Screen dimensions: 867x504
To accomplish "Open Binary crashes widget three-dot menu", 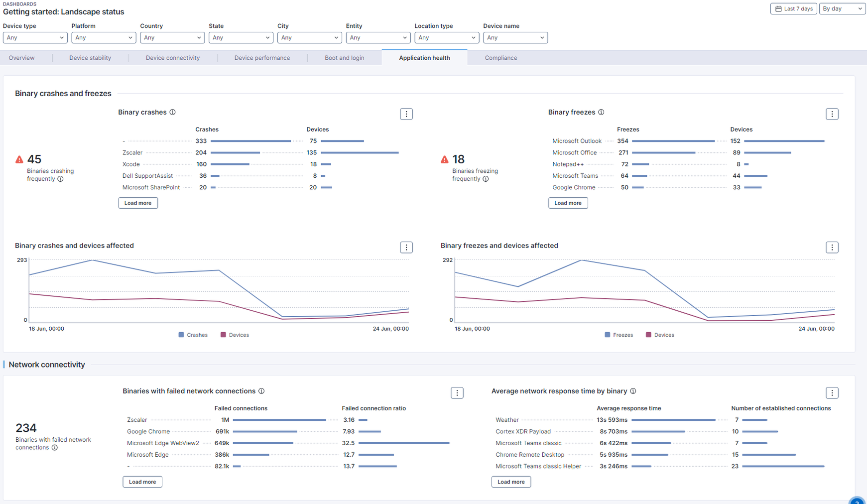I will pos(406,114).
